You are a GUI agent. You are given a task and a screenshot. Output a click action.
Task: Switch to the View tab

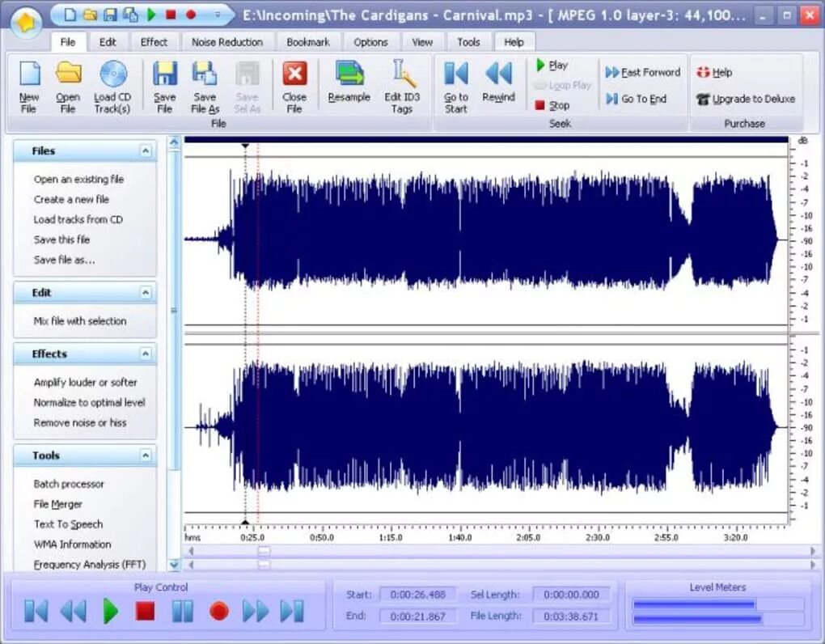[422, 42]
